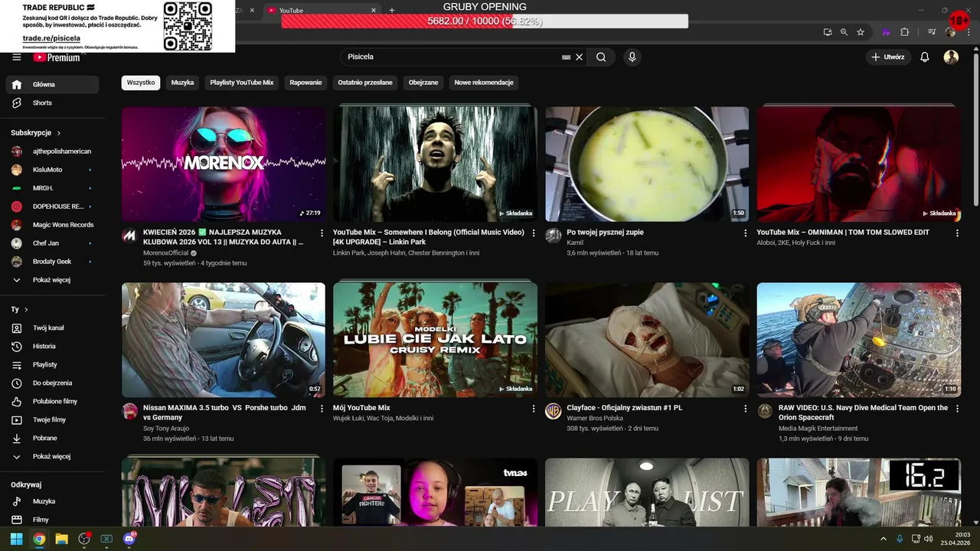Open Twój kanał in the sidebar

click(x=52, y=328)
